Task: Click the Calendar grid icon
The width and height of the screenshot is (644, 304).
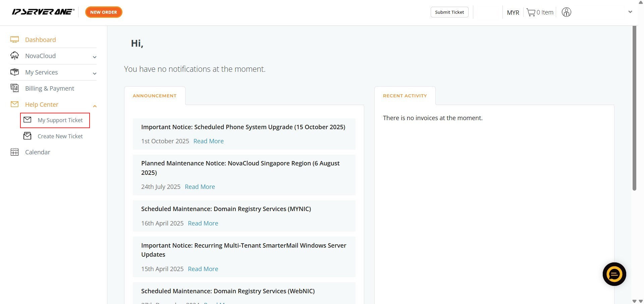Action: (x=14, y=152)
